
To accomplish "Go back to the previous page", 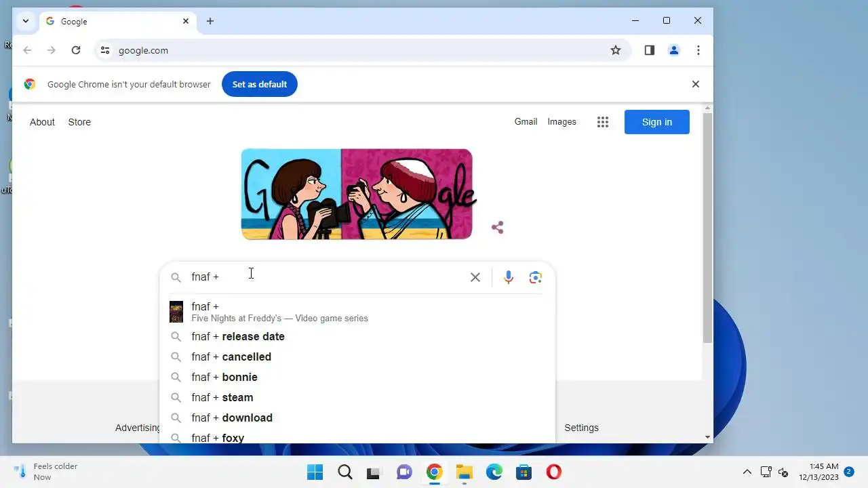I will click(x=27, y=50).
